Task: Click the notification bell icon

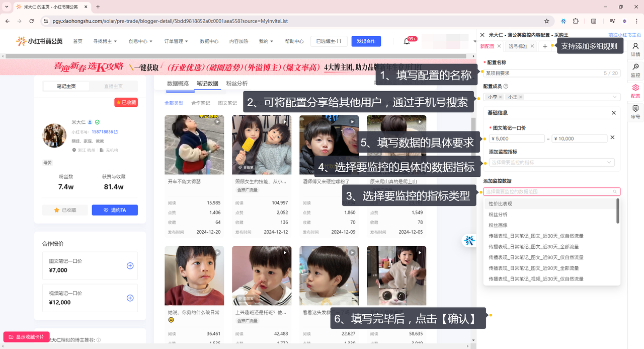Action: click(407, 41)
